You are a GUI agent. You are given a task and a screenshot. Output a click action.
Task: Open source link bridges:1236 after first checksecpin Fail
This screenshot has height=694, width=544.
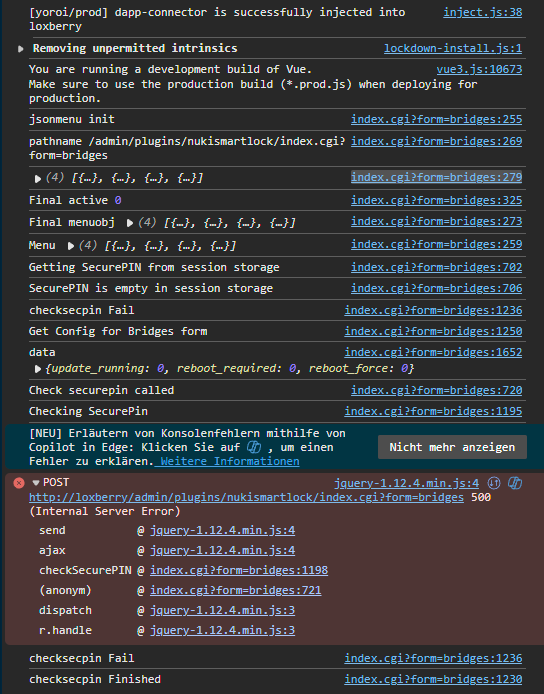pyautogui.click(x=433, y=310)
